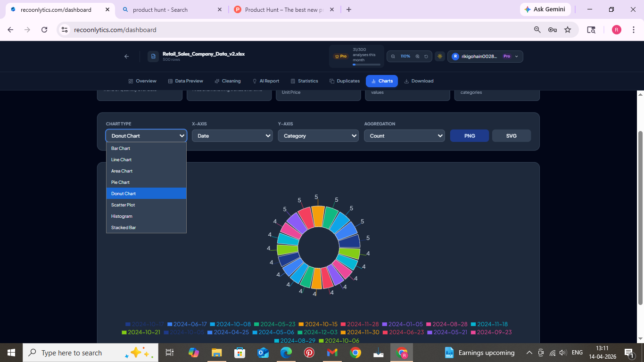This screenshot has height=362, width=644.
Task: Toggle the 2024-11-28 legend entry
Action: pos(360,324)
